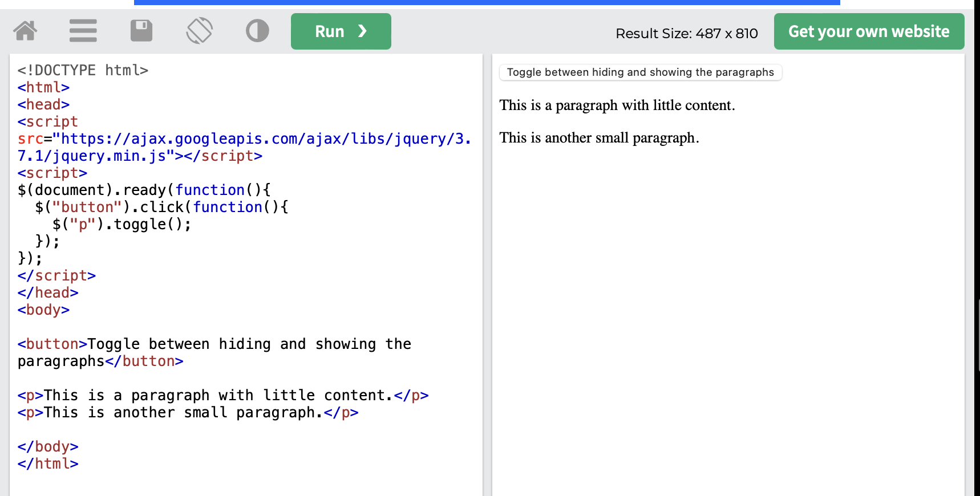Go to the home page icon
This screenshot has height=496, width=980.
click(x=25, y=31)
